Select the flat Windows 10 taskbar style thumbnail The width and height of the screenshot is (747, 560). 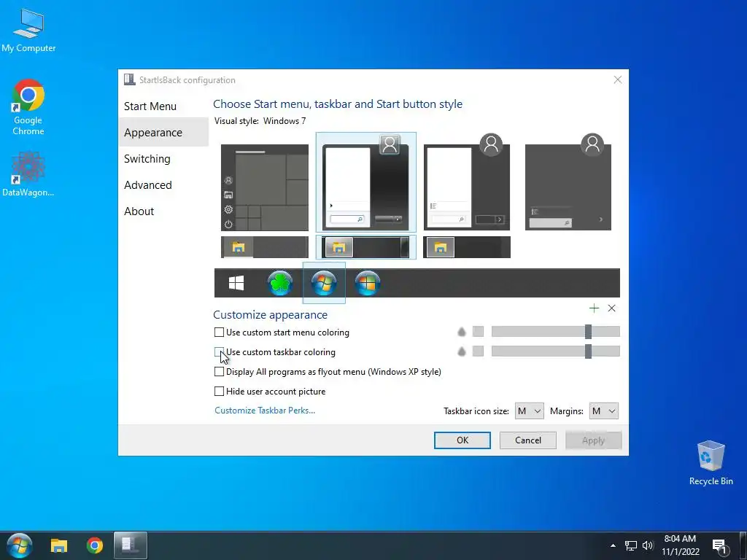pyautogui.click(x=264, y=247)
